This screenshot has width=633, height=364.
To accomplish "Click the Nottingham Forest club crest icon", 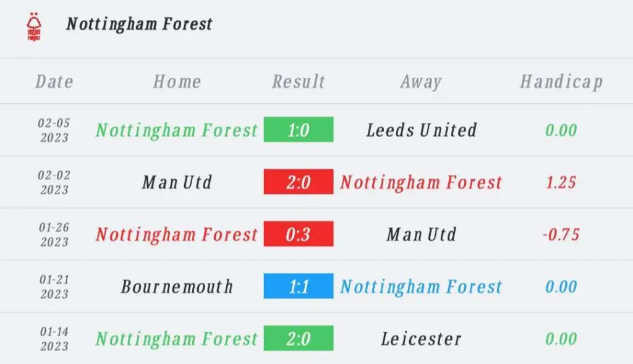I will click(34, 26).
